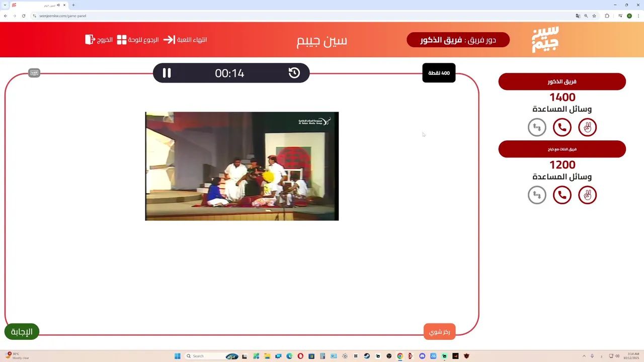This screenshot has width=644, height=362.
Task: Open the VAR review icon
Action: [34, 73]
